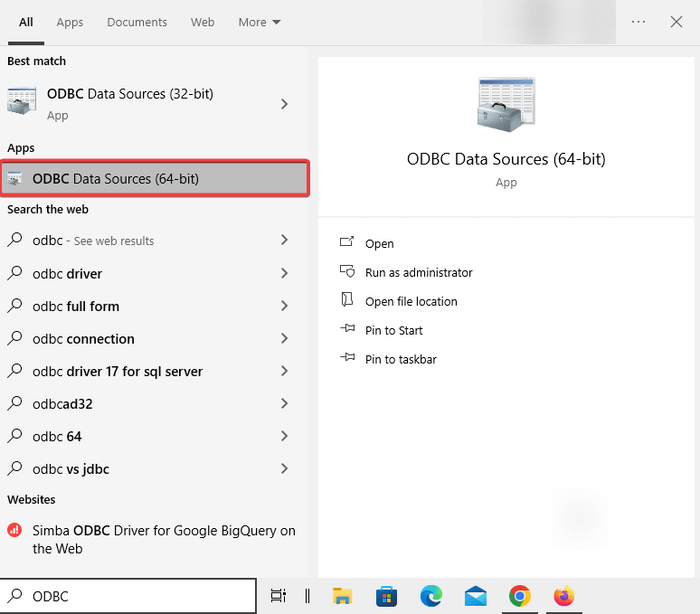Switch to the Apps tab
This screenshot has width=700, height=614.
click(x=70, y=22)
